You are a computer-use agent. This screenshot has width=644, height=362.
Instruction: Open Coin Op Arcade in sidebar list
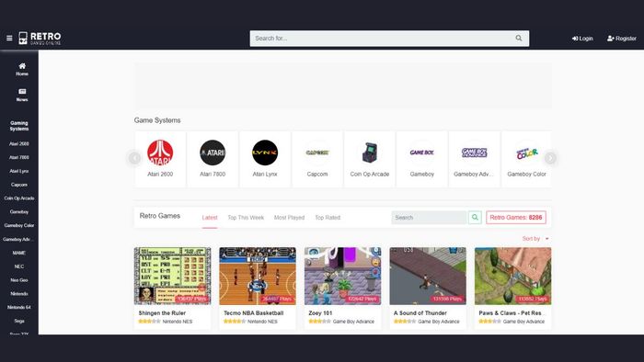click(19, 198)
